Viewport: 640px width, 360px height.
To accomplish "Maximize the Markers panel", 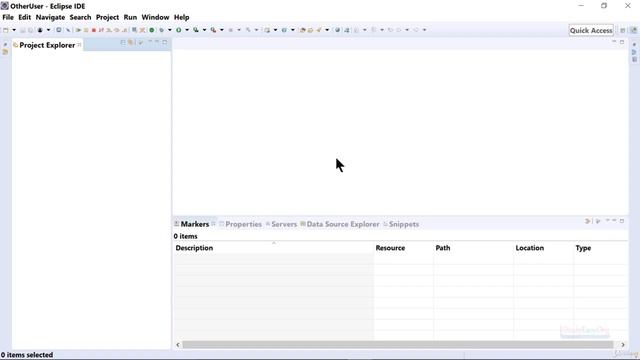I will pos(622,221).
